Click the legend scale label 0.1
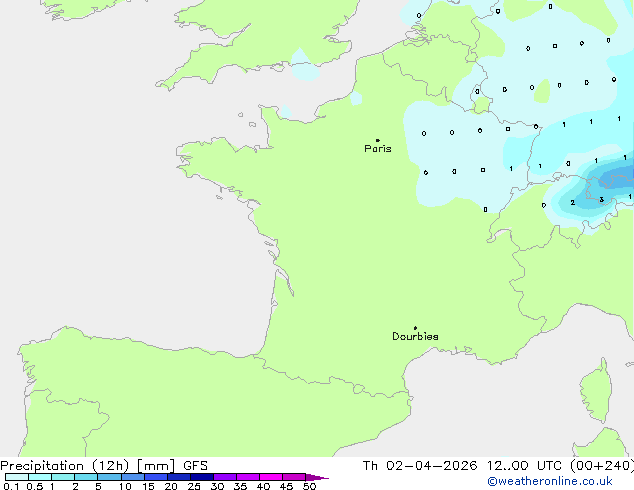Image resolution: width=634 pixels, height=490 pixels. 11,486
